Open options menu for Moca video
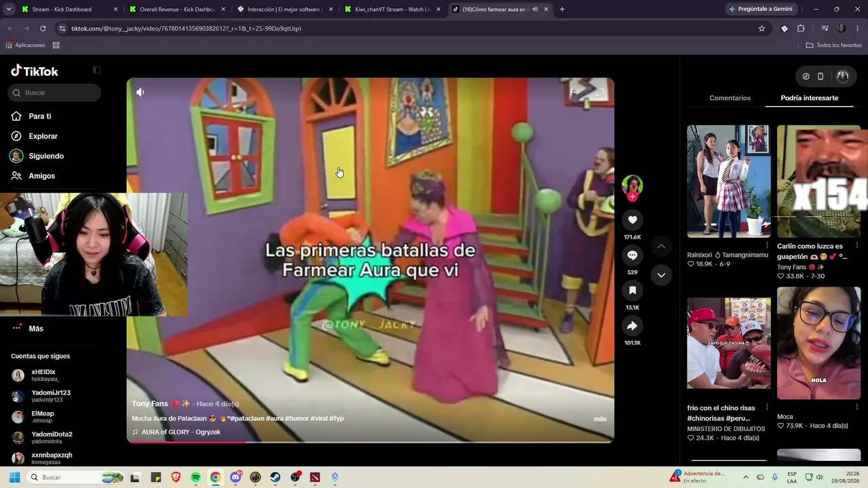 pos(856,407)
